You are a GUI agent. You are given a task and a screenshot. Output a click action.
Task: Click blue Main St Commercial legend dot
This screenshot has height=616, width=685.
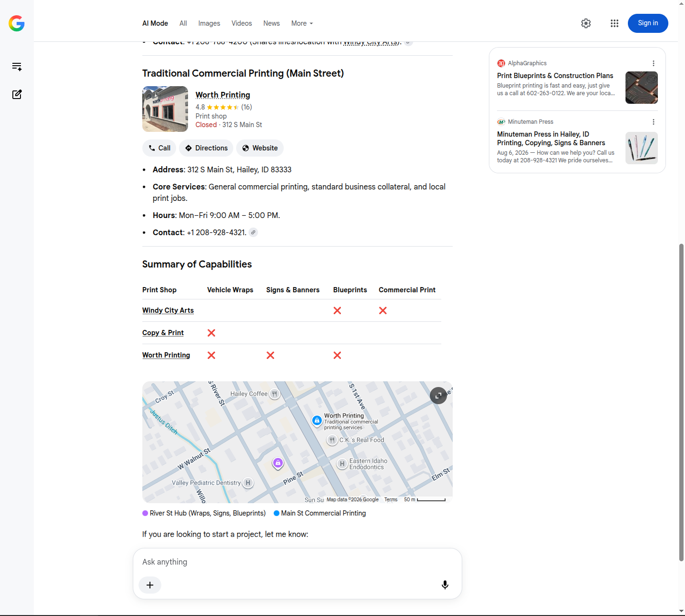[277, 513]
